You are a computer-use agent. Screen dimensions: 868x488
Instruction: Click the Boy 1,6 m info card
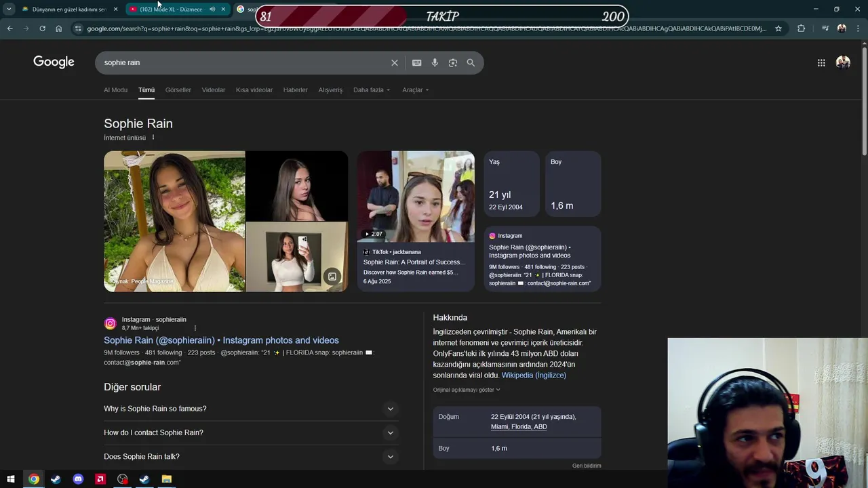573,184
